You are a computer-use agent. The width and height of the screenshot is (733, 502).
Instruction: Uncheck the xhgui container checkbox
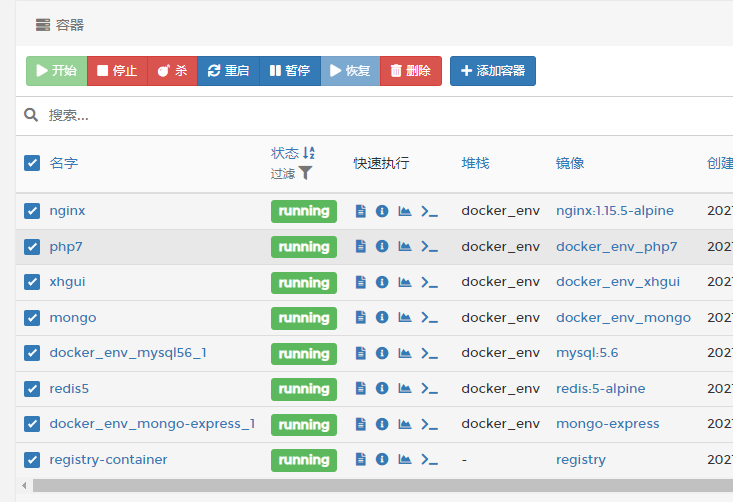[32, 282]
